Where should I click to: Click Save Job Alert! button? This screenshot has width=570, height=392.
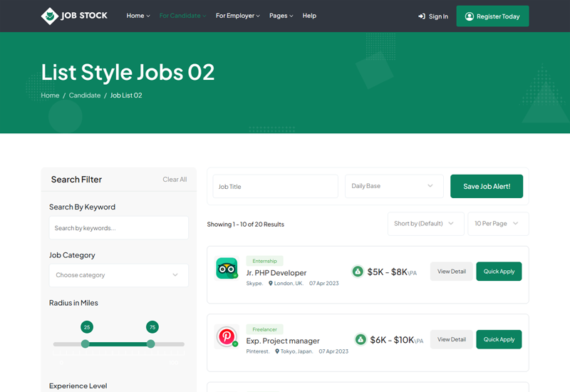pos(487,186)
